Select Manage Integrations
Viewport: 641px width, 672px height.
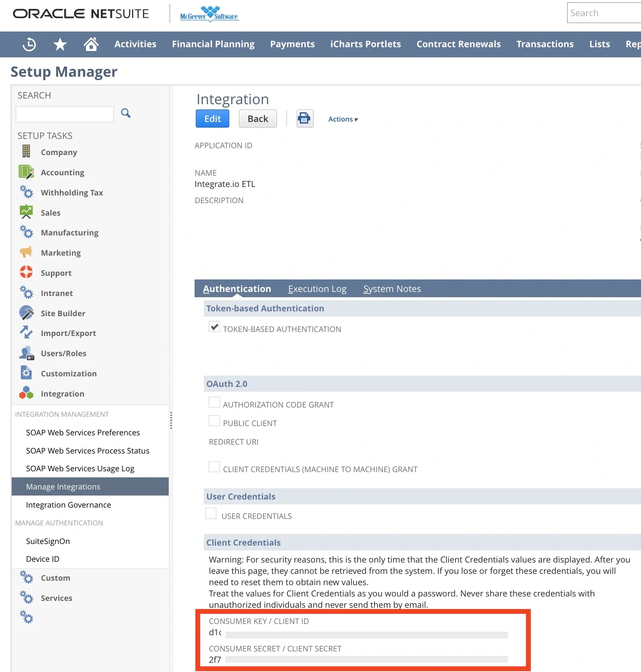click(90, 487)
